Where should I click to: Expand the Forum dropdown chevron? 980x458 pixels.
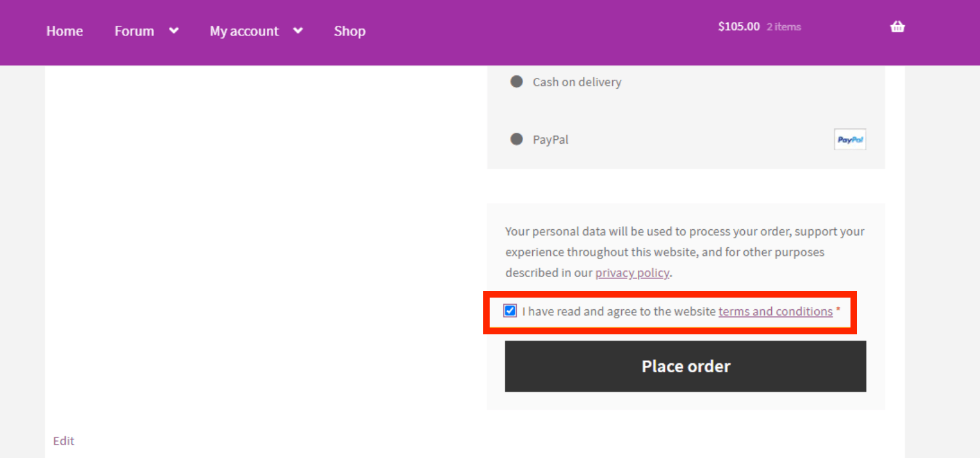point(173,30)
